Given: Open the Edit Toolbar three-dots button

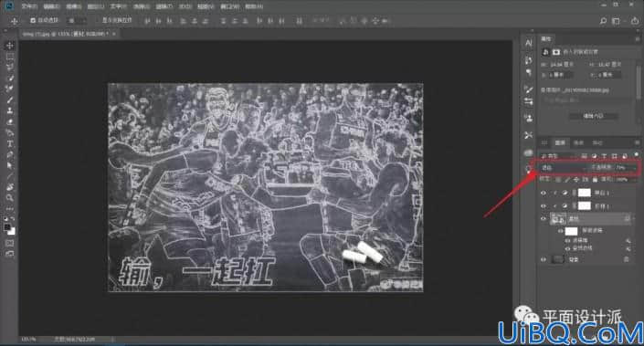Looking at the screenshot, I should click(x=10, y=208).
